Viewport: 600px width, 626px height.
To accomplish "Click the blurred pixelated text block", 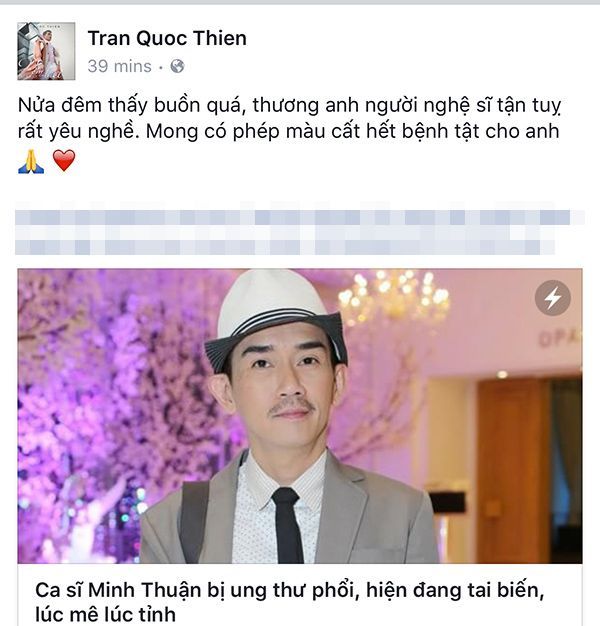I will point(300,232).
